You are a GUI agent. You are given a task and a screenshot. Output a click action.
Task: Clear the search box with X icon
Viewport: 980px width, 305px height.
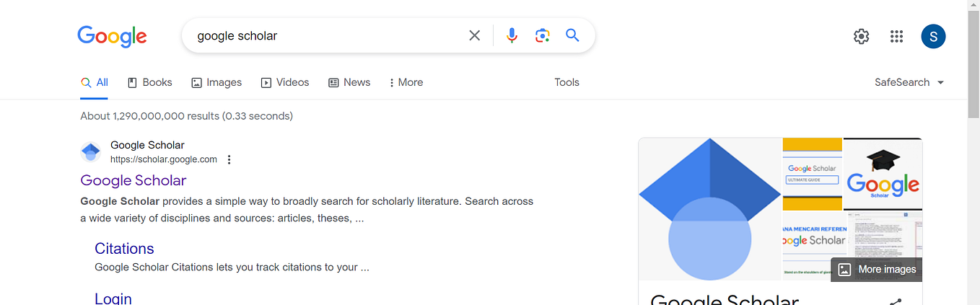(474, 35)
